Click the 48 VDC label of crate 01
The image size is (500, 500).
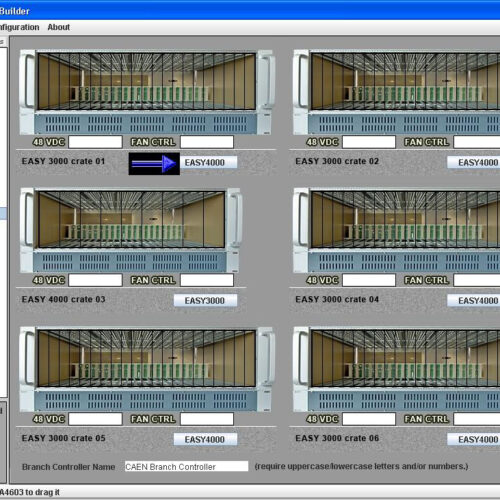tap(49, 142)
